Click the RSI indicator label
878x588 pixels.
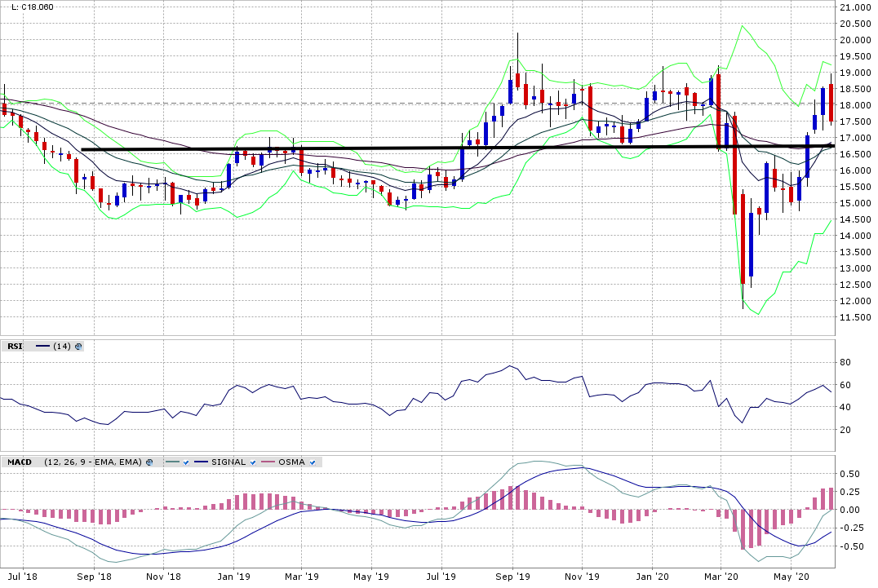(x=15, y=347)
